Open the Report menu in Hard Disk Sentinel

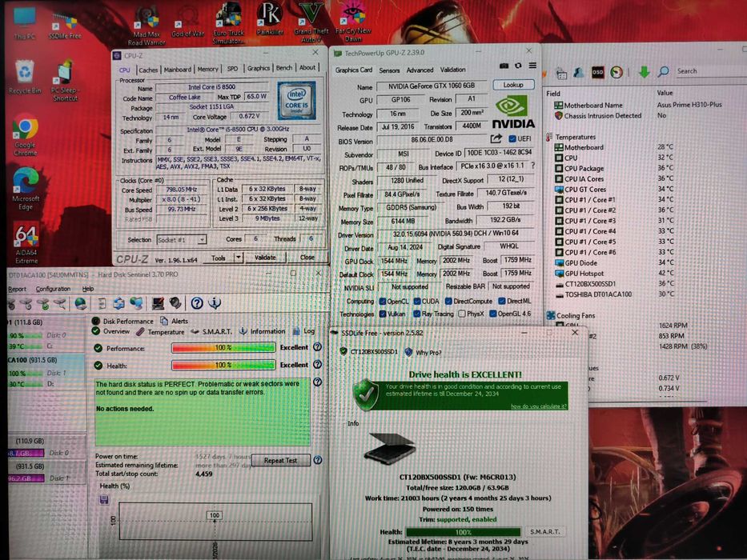point(17,289)
